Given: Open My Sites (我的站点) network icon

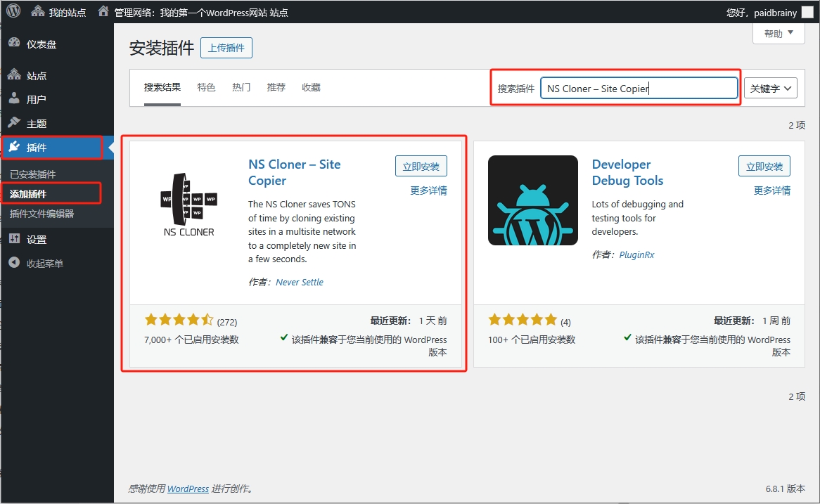Looking at the screenshot, I should (x=38, y=11).
